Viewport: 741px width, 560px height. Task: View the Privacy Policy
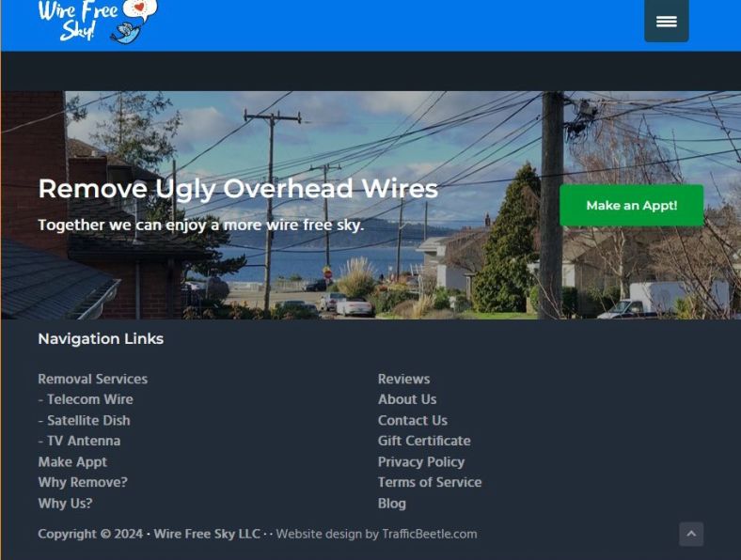tap(421, 461)
